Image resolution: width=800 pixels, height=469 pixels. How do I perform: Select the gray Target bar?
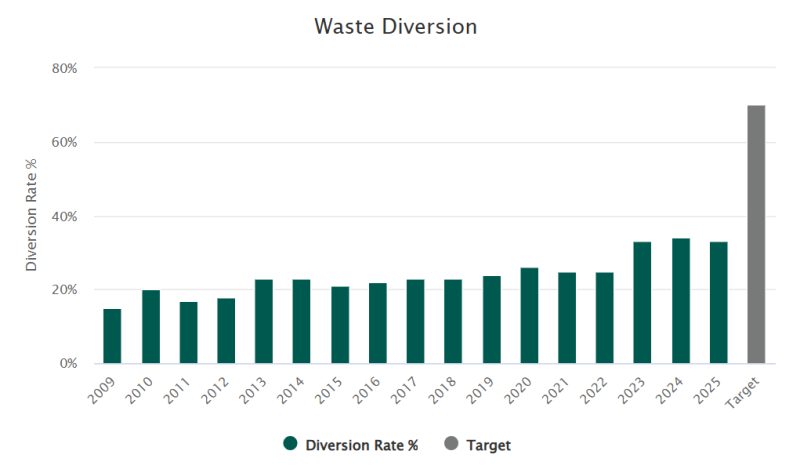click(756, 234)
